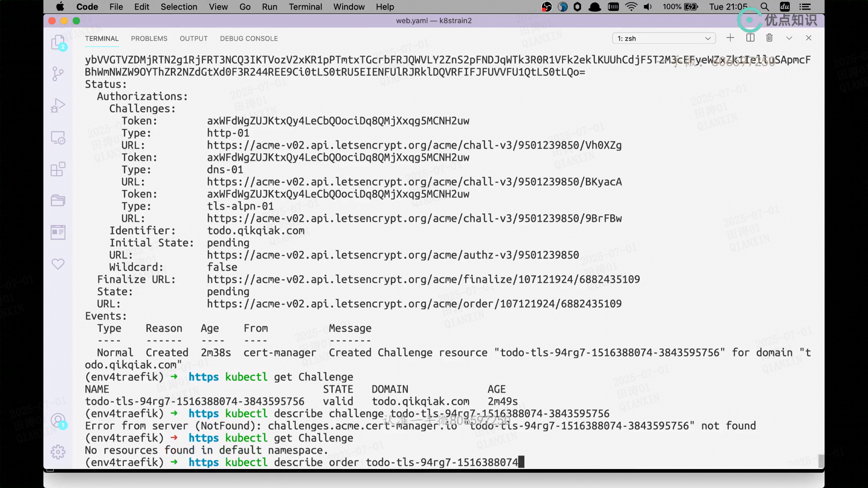
Task: Open the Manage gear settings icon
Action: (x=58, y=452)
